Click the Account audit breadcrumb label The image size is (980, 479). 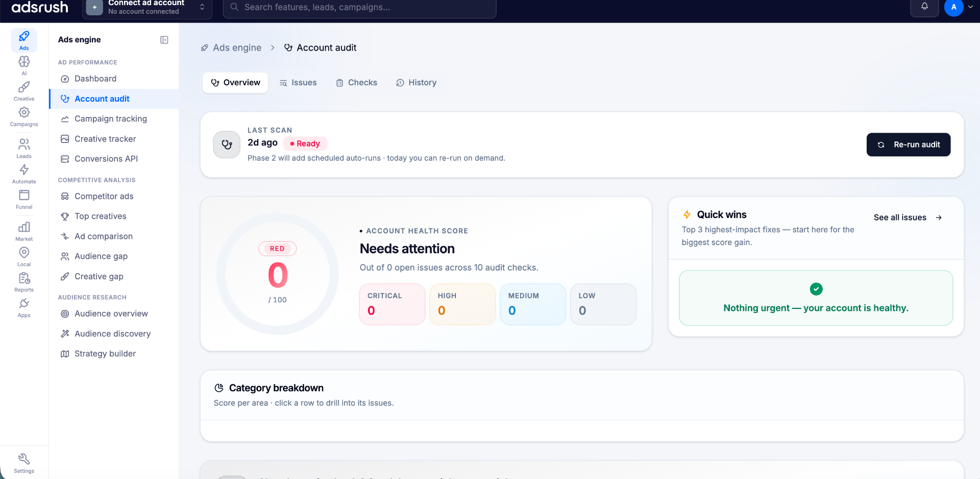[327, 47]
